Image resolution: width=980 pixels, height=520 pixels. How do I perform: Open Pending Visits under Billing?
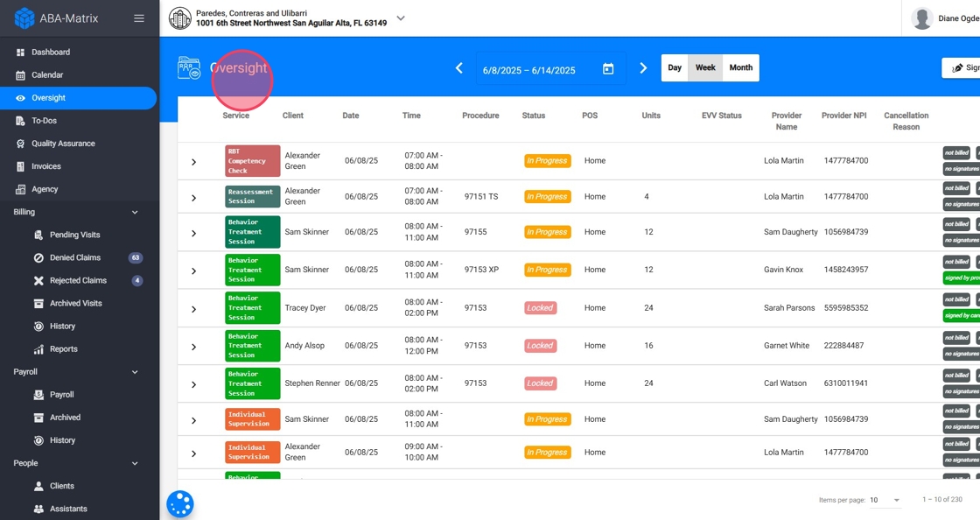(x=74, y=235)
